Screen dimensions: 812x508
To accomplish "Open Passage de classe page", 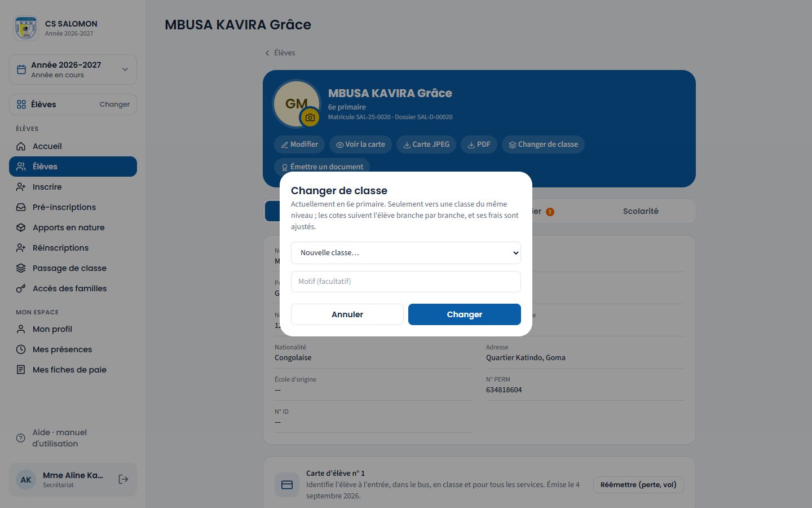I will pos(73,268).
